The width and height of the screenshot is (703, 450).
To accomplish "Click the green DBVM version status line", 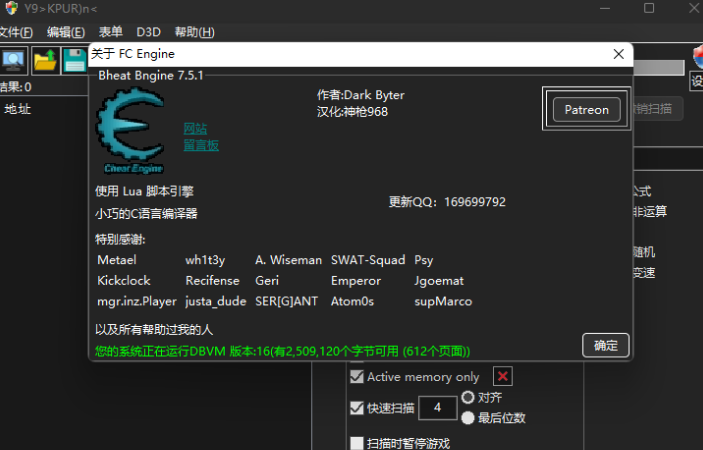I will tap(282, 351).
